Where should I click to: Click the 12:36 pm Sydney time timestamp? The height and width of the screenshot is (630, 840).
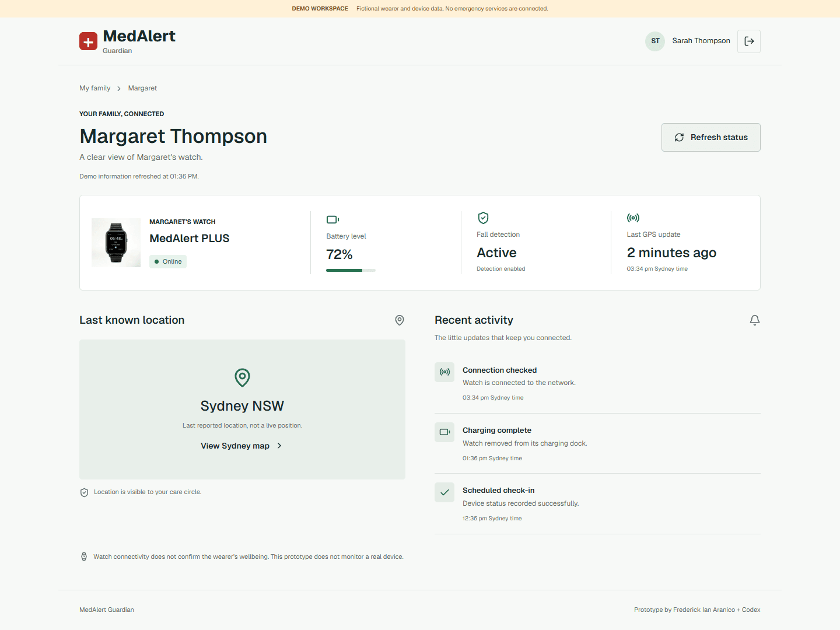[x=492, y=519]
